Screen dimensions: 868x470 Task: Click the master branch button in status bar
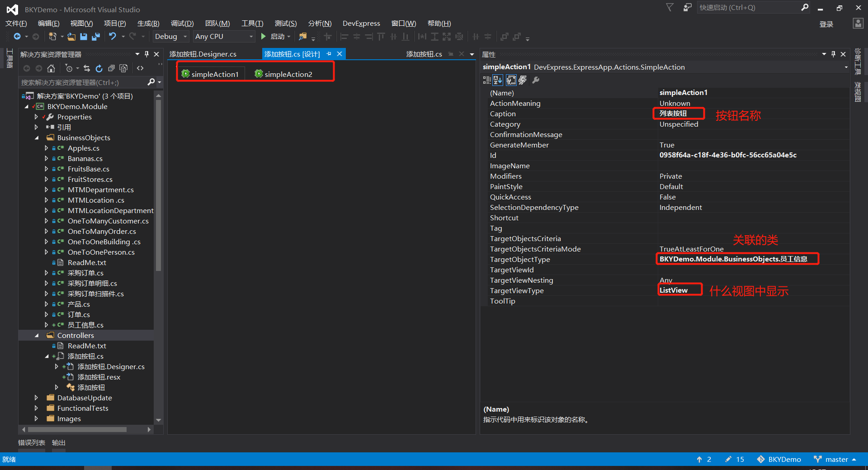835,460
